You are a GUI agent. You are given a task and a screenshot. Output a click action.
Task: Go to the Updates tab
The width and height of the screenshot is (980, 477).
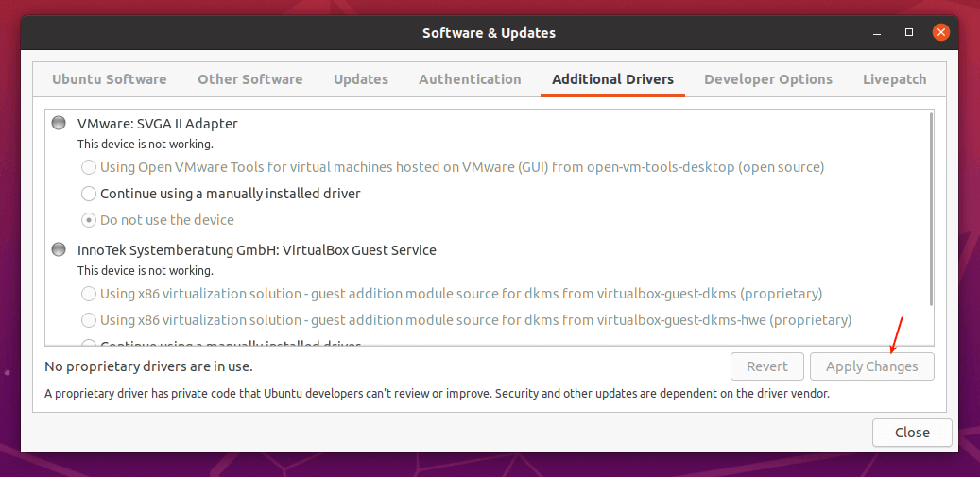coord(361,79)
